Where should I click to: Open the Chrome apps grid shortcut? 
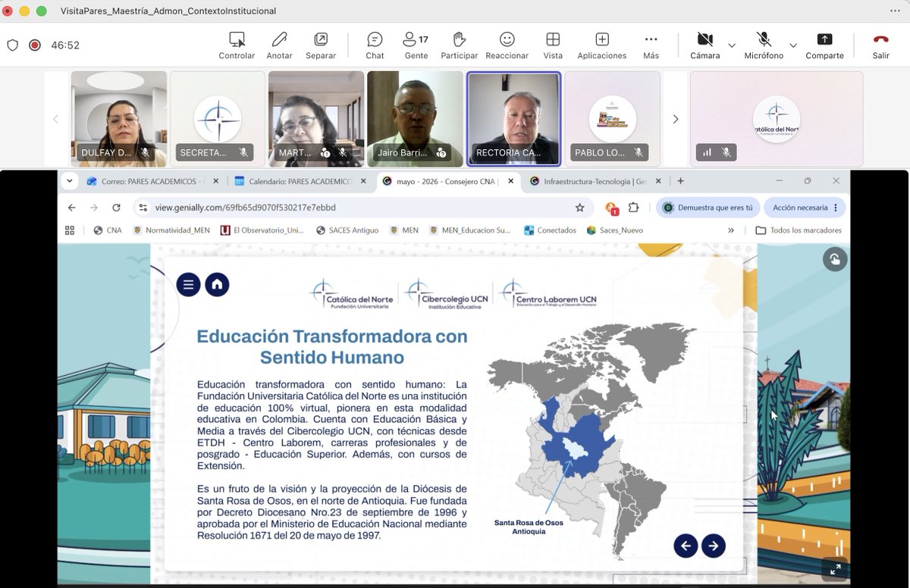tap(70, 230)
